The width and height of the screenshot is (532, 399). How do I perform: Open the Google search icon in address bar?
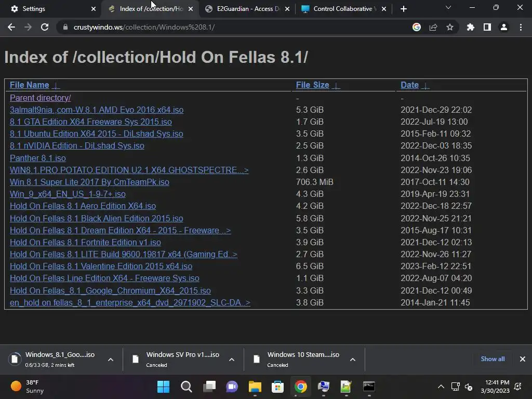417,27
